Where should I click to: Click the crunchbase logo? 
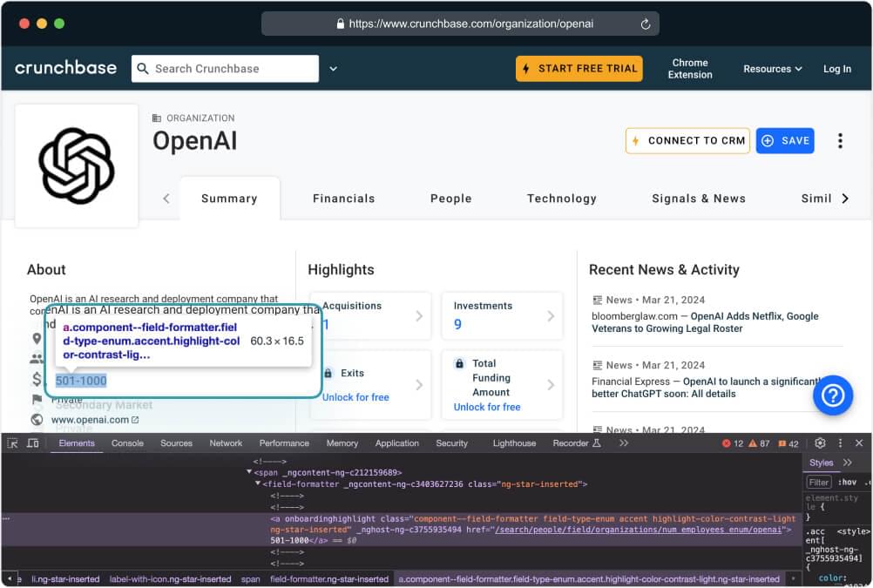click(x=66, y=68)
